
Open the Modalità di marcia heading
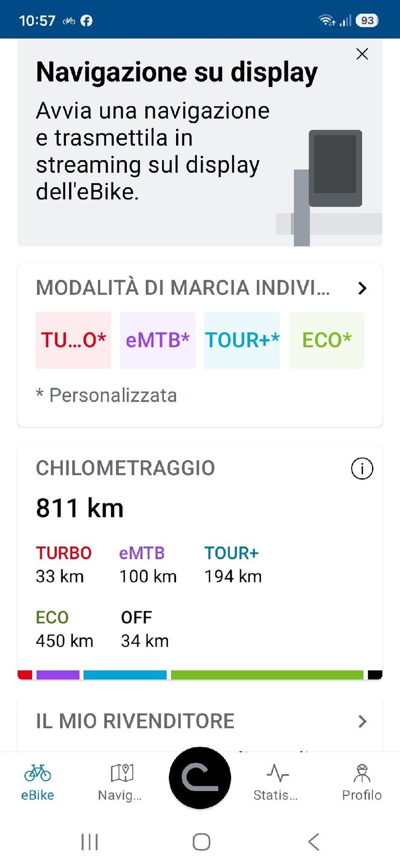(183, 288)
